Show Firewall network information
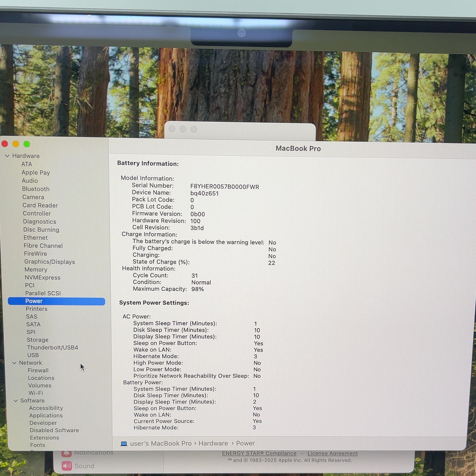476x476 pixels. (38, 370)
